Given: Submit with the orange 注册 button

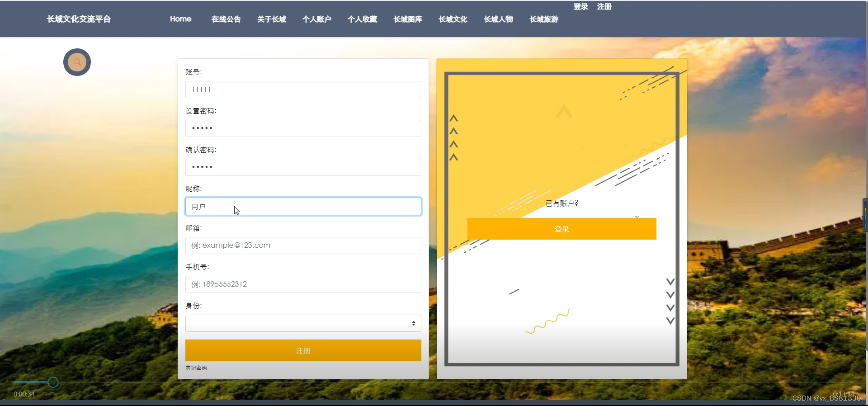Looking at the screenshot, I should [x=303, y=350].
